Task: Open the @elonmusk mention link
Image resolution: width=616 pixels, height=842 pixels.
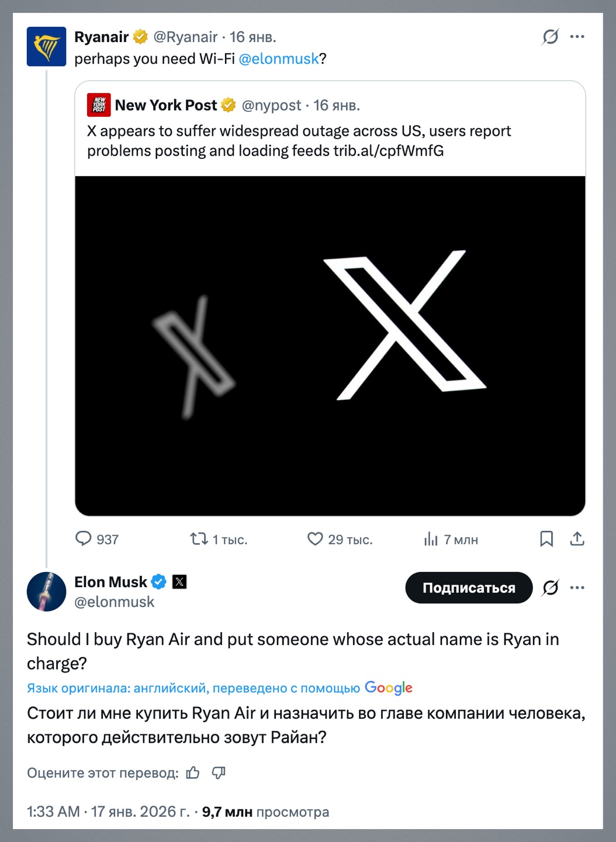Action: coord(279,59)
